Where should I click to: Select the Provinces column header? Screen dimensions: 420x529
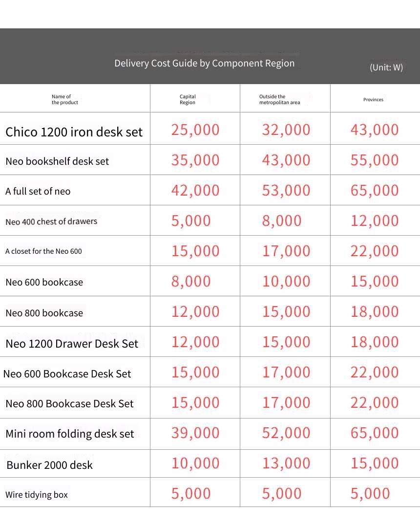373,100
